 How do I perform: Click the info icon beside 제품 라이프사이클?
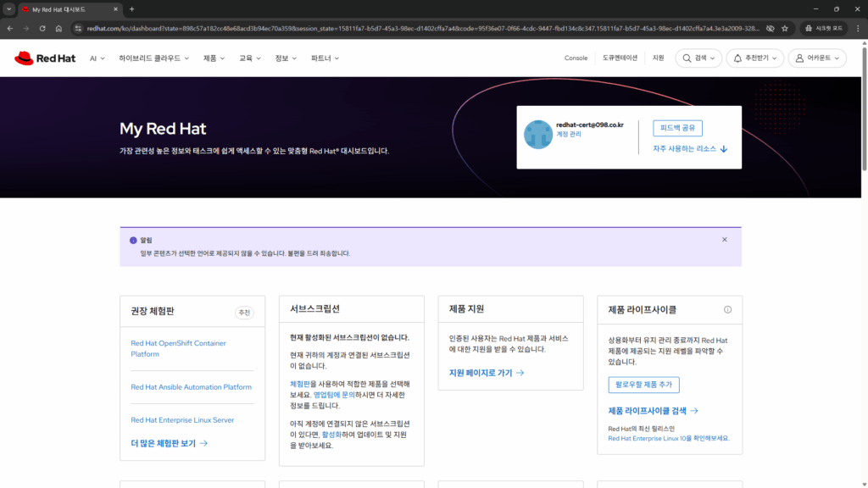(x=727, y=310)
